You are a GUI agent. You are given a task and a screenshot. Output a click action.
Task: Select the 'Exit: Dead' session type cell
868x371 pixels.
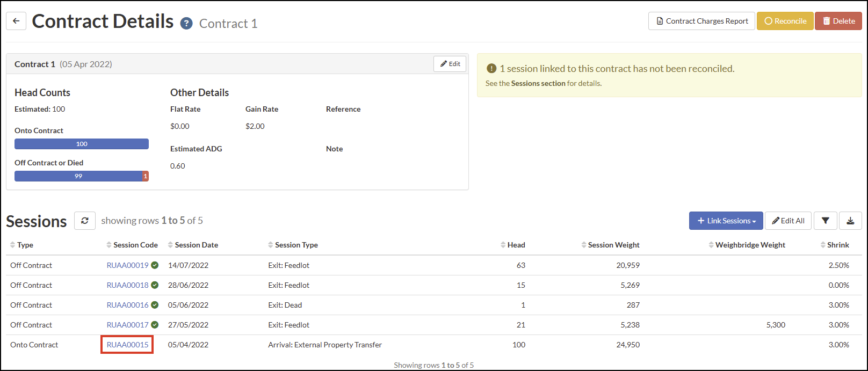pos(285,305)
